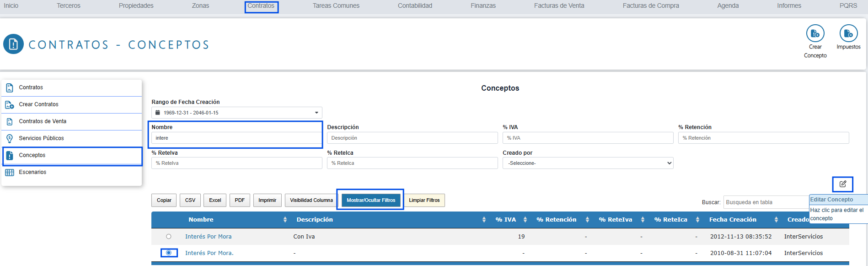
Task: Open the Visibilidad Columna dropdown
Action: click(311, 200)
